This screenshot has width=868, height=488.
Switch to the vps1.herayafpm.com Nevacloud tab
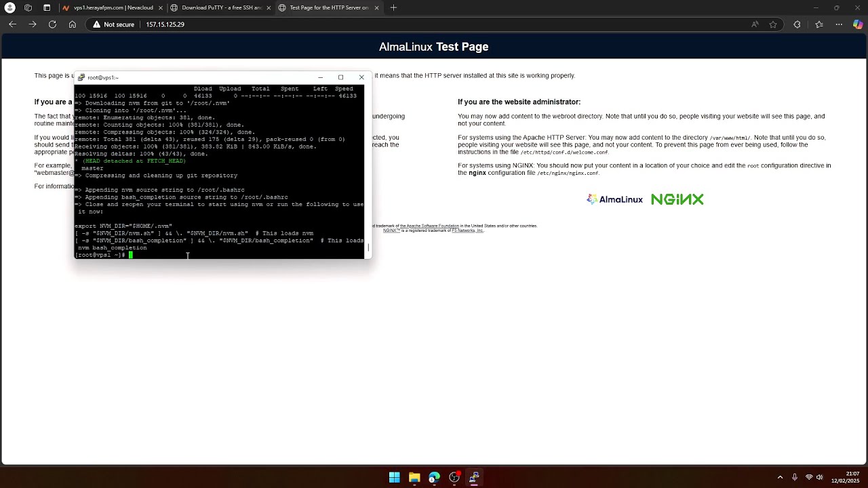[111, 7]
